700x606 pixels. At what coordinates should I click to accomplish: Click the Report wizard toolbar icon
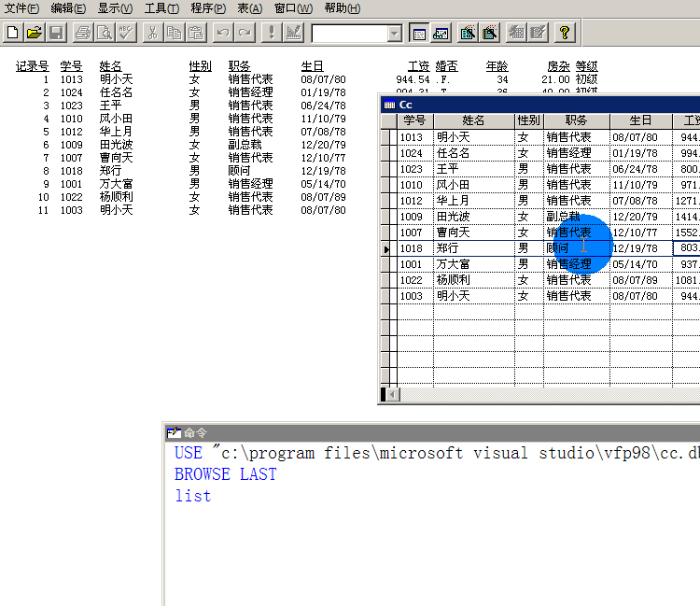[490, 33]
